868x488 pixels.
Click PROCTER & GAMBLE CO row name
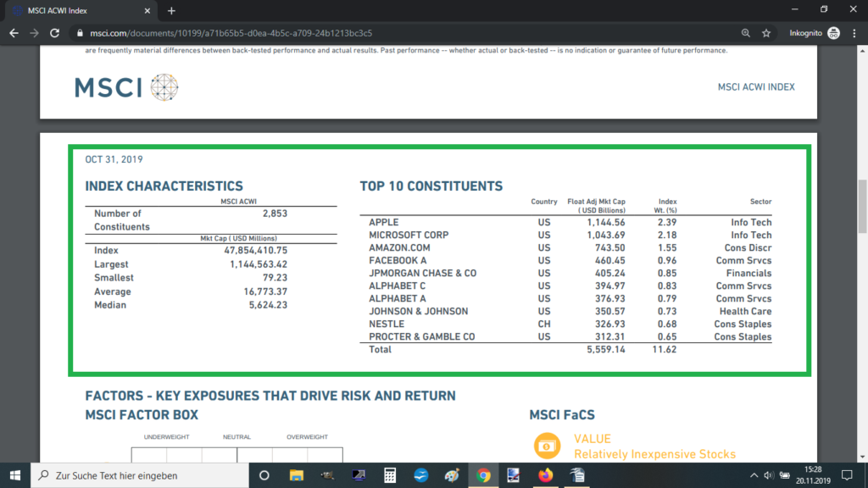tap(422, 337)
